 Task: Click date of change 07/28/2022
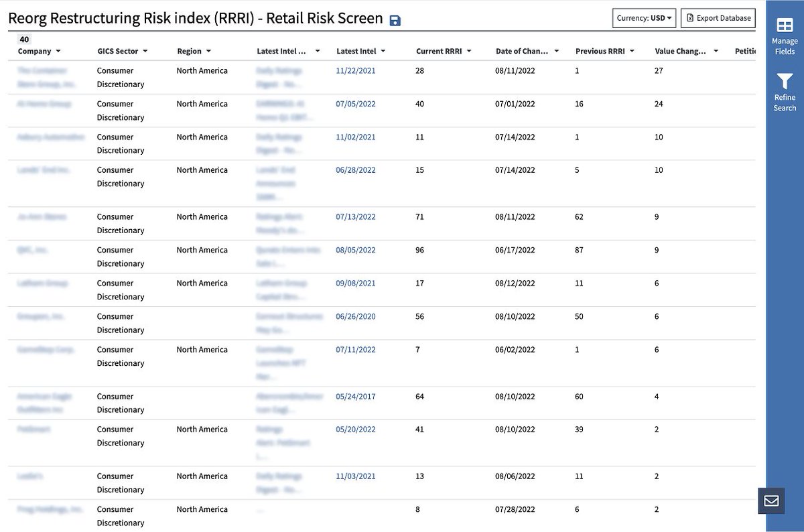point(515,509)
